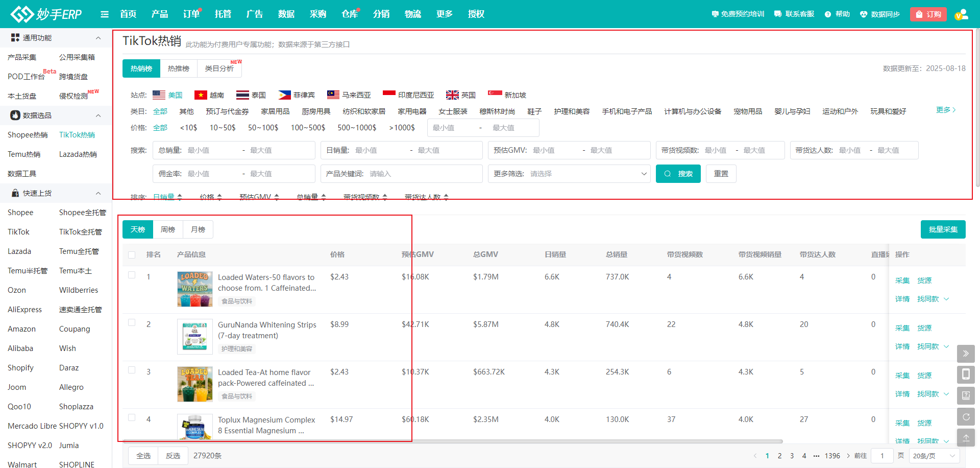
Task: Switch to the 类目分析 tab
Action: pos(219,68)
